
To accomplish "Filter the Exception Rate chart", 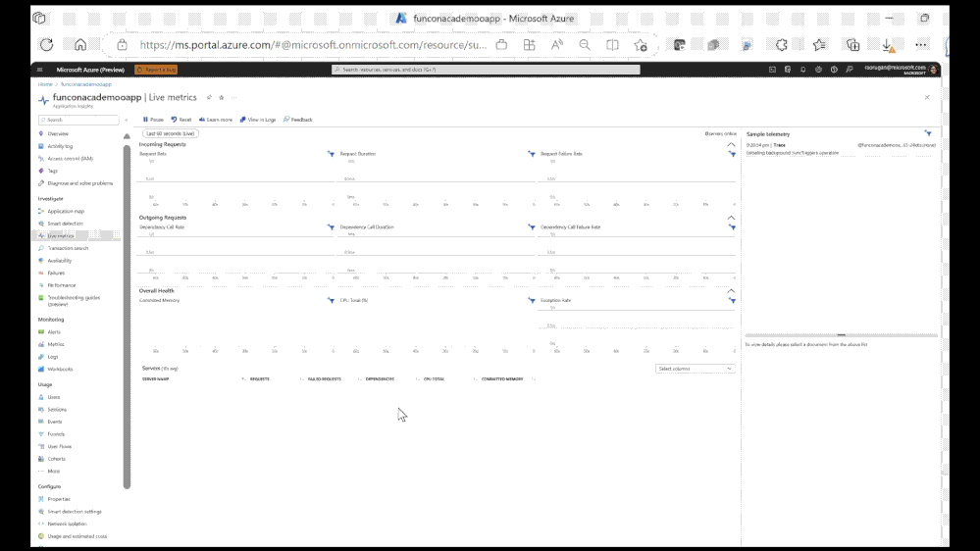I will [732, 300].
